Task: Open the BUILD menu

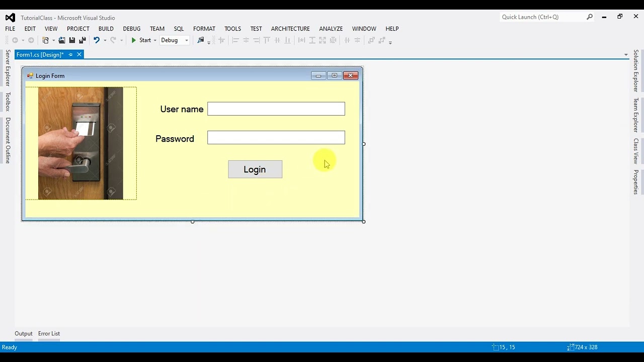Action: tap(106, 29)
